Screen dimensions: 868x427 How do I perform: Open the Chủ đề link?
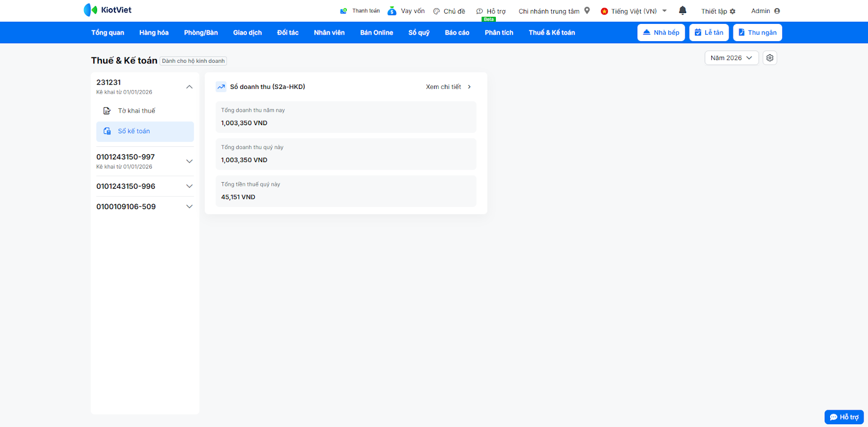coord(454,11)
